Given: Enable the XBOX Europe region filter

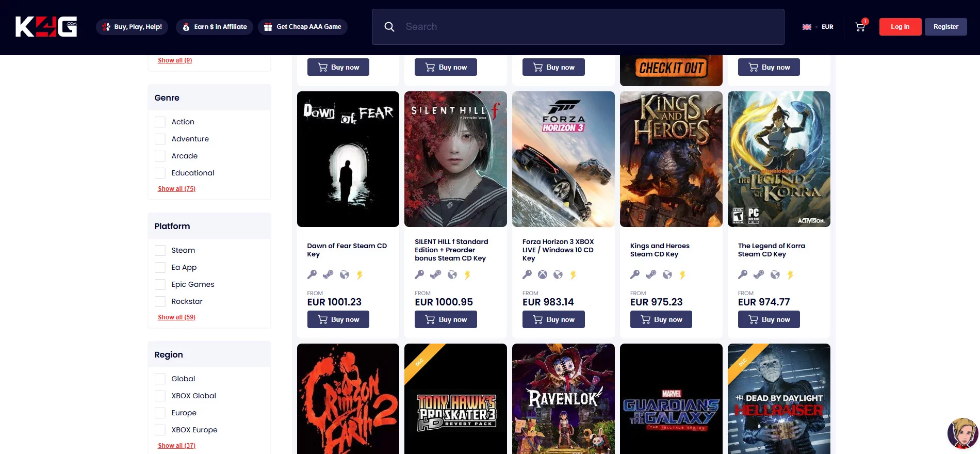Looking at the screenshot, I should click(x=160, y=430).
